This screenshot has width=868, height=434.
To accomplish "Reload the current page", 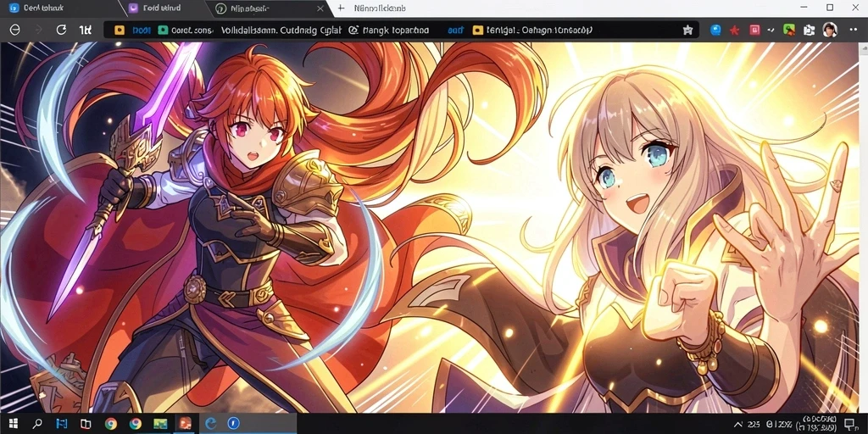I will 61,30.
